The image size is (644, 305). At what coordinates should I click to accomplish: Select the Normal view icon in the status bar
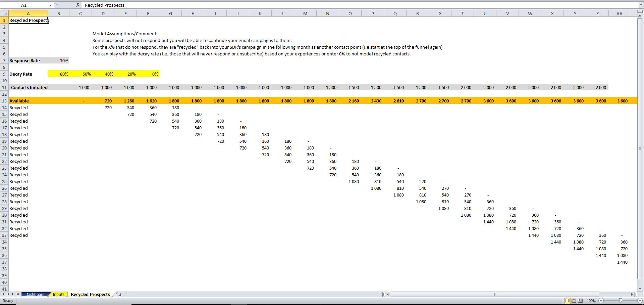pyautogui.click(x=568, y=301)
